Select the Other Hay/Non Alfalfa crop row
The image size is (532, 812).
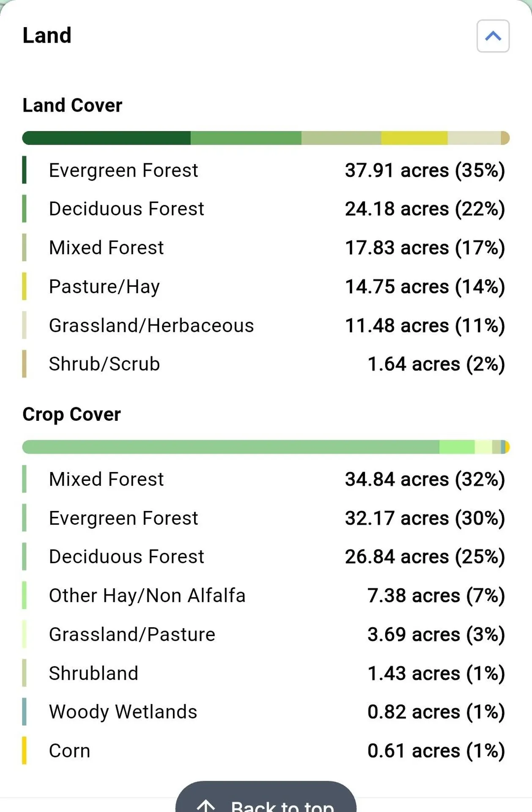[266, 595]
